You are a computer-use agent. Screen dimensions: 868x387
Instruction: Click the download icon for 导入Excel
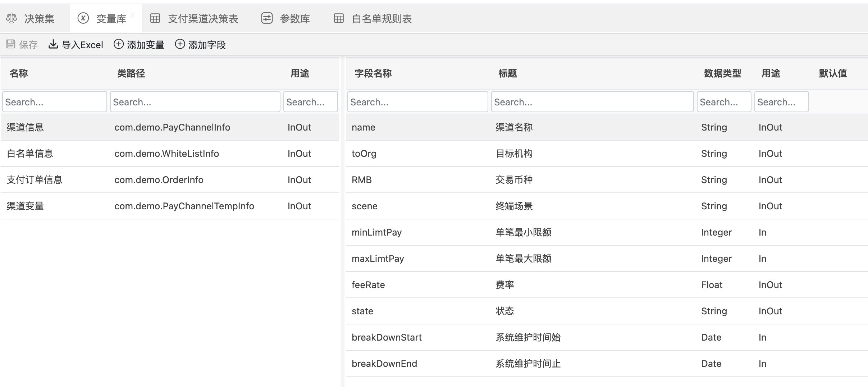[53, 44]
